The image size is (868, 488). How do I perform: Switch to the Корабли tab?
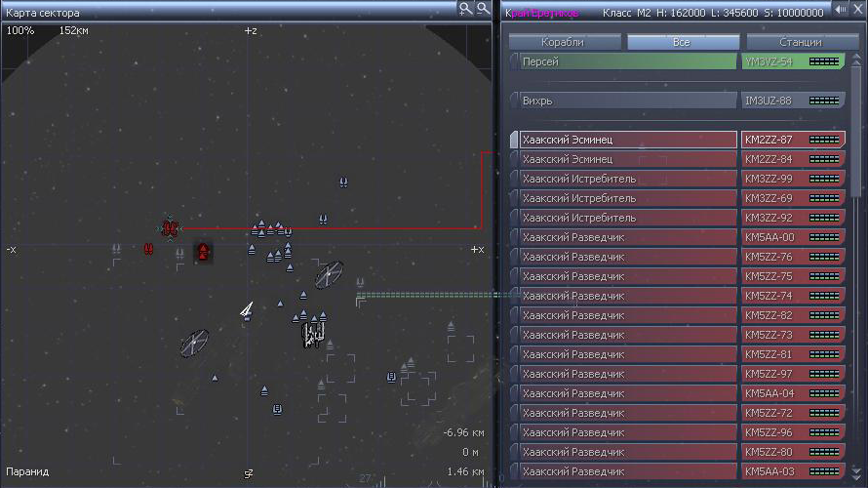(564, 42)
